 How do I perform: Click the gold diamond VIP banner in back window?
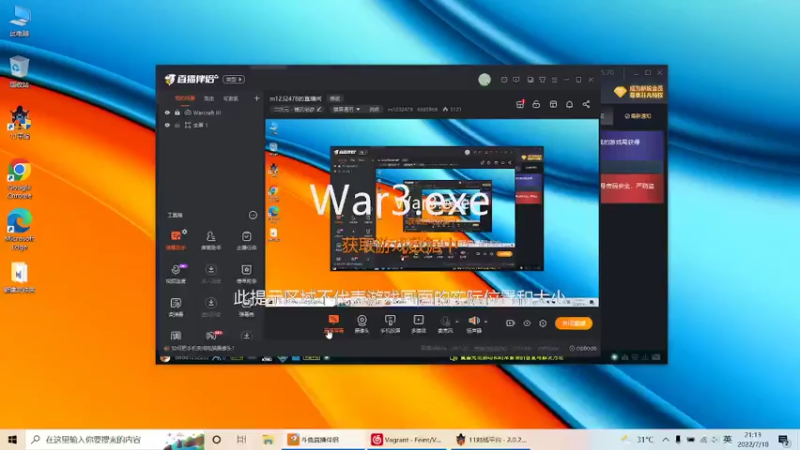click(640, 92)
